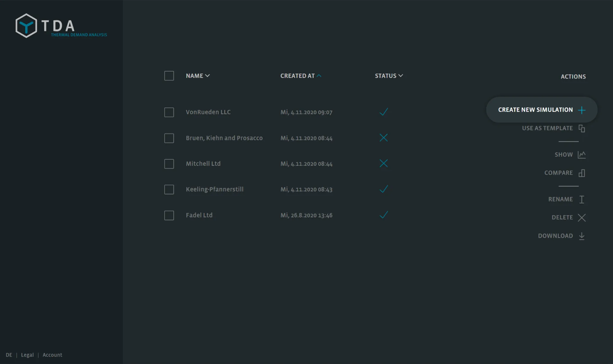The height and width of the screenshot is (364, 613).
Task: Click the Compare bar-chart icon
Action: click(x=581, y=173)
